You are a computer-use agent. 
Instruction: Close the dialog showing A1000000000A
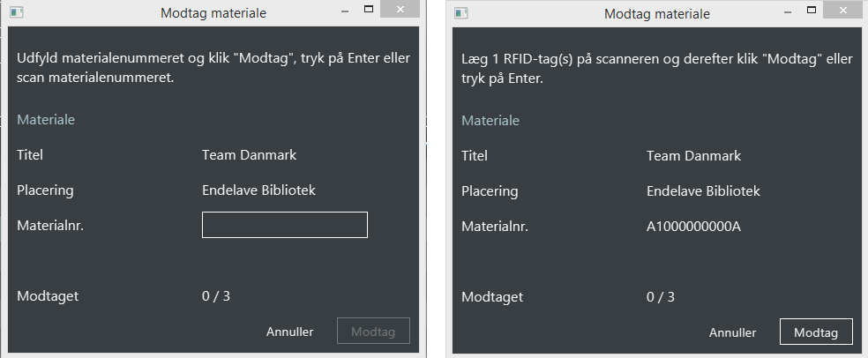coord(843,10)
